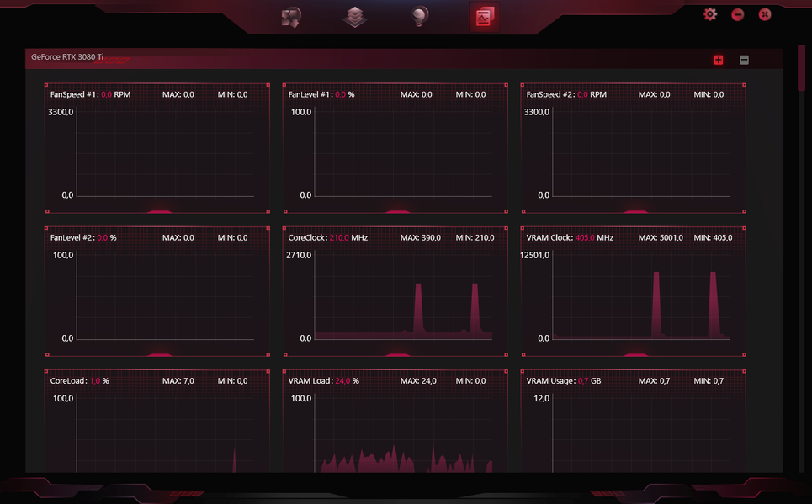Select the FanLevel #1 graph panel

(395, 148)
